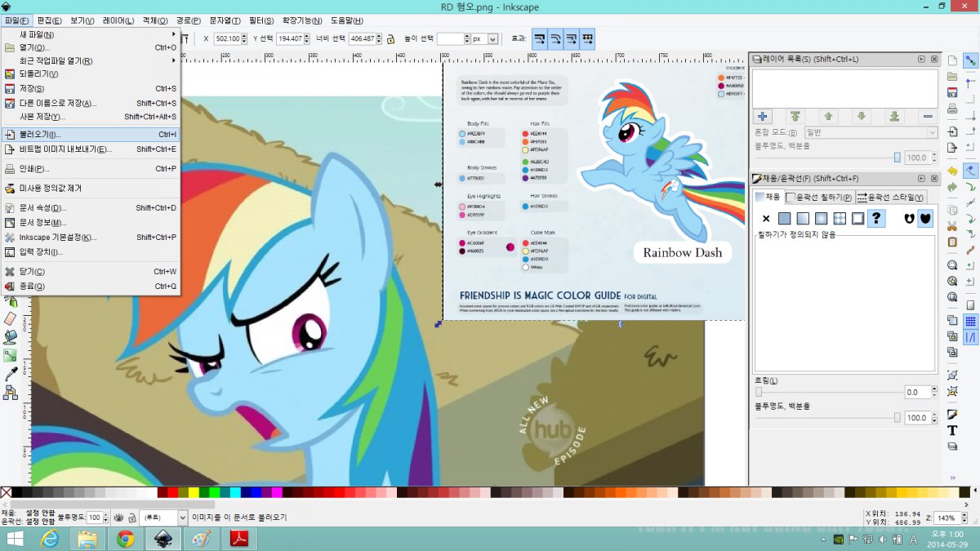980x551 pixels.
Task: Open the 레이어 (Layer) menu
Action: click(119, 20)
